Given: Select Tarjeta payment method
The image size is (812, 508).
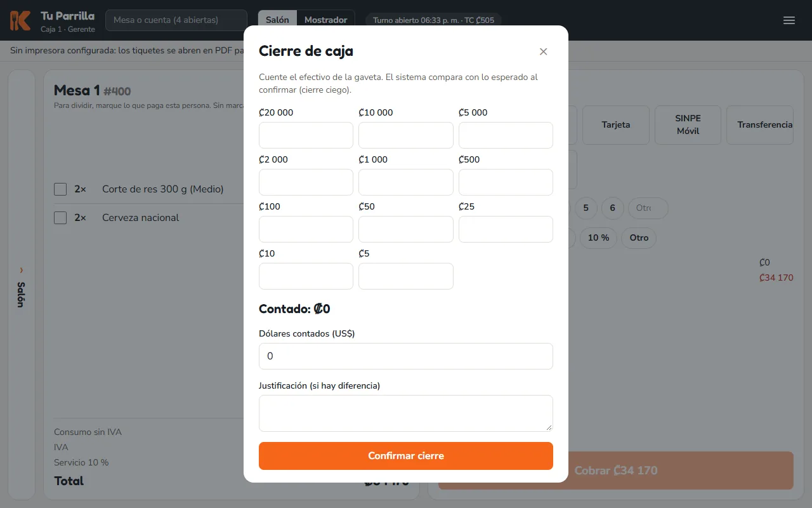Looking at the screenshot, I should (x=616, y=125).
